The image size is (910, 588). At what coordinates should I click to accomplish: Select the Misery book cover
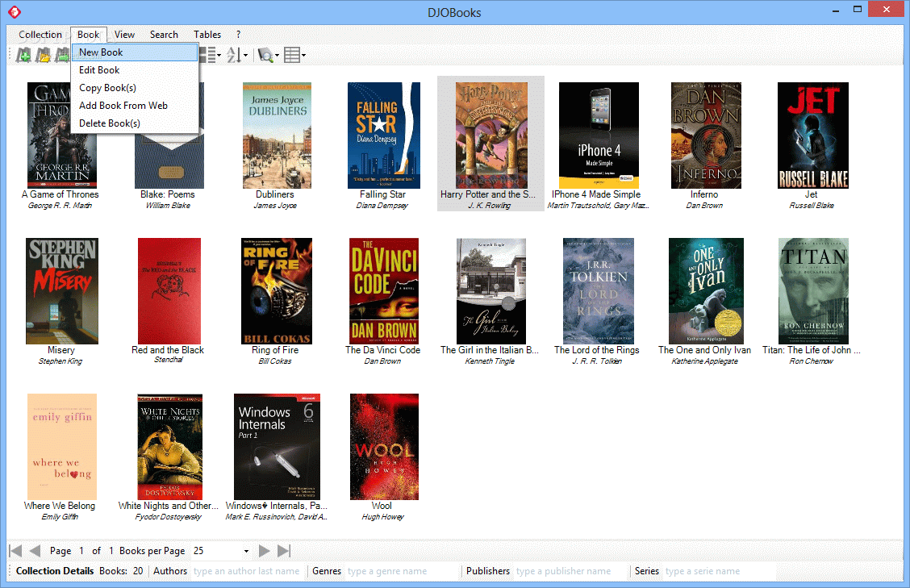tap(62, 291)
